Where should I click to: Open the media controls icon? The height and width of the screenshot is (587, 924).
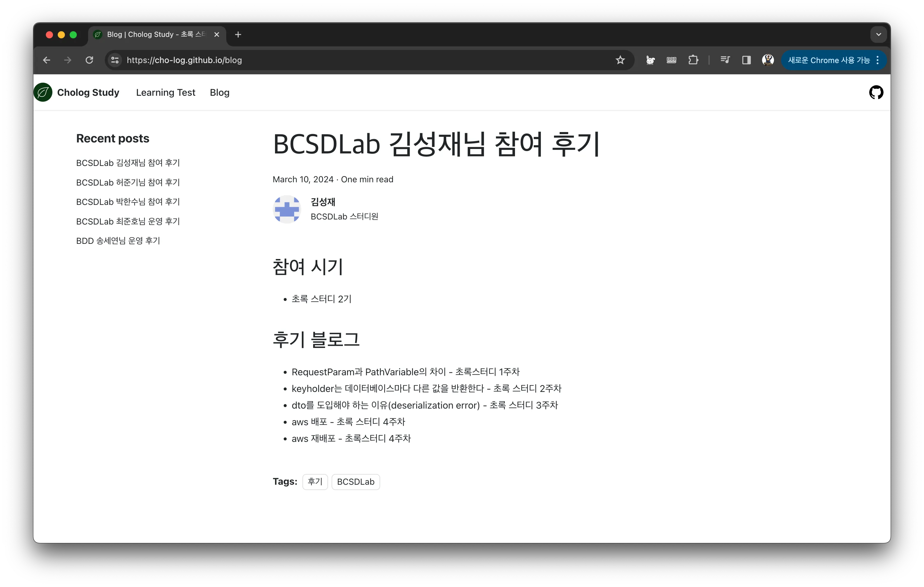725,60
